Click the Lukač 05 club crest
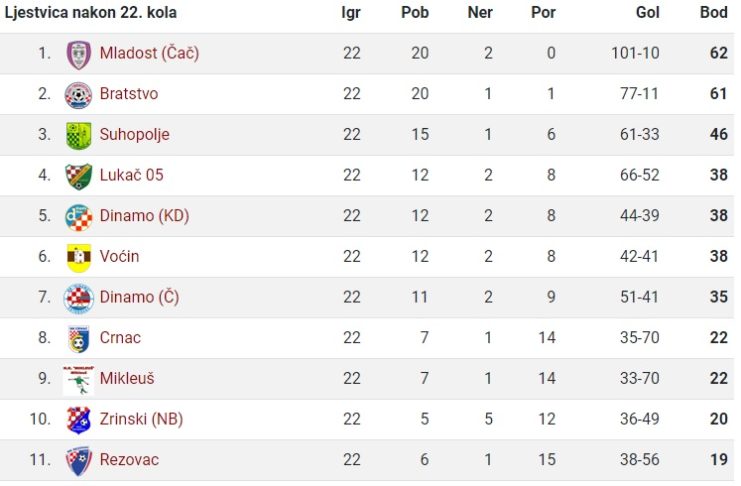The height and width of the screenshot is (486, 741). 78,176
